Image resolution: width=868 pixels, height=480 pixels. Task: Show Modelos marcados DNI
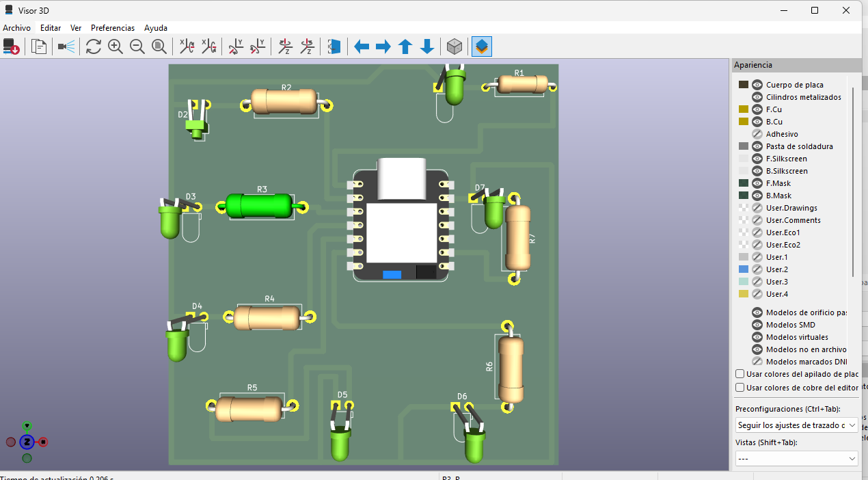757,362
